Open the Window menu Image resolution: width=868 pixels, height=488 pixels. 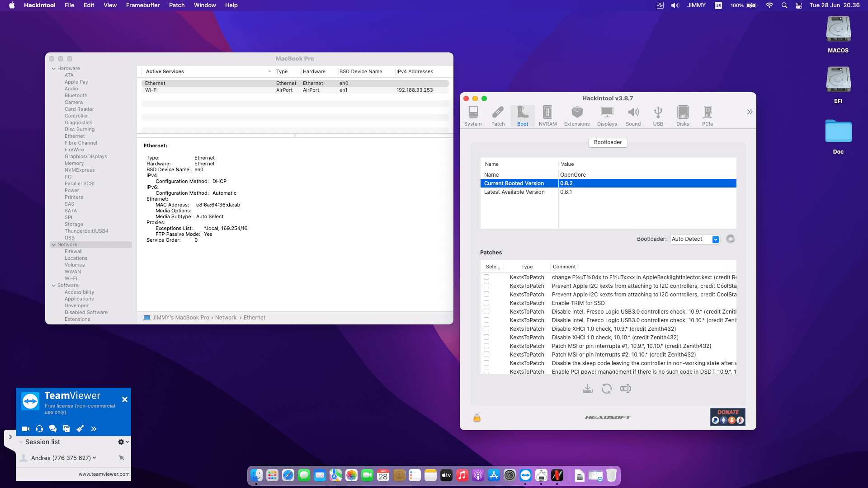pyautogui.click(x=205, y=5)
